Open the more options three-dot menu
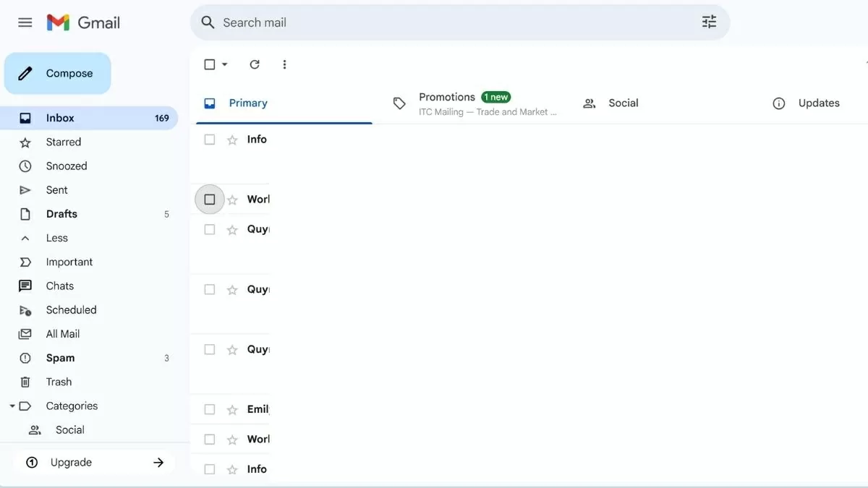 [x=284, y=64]
